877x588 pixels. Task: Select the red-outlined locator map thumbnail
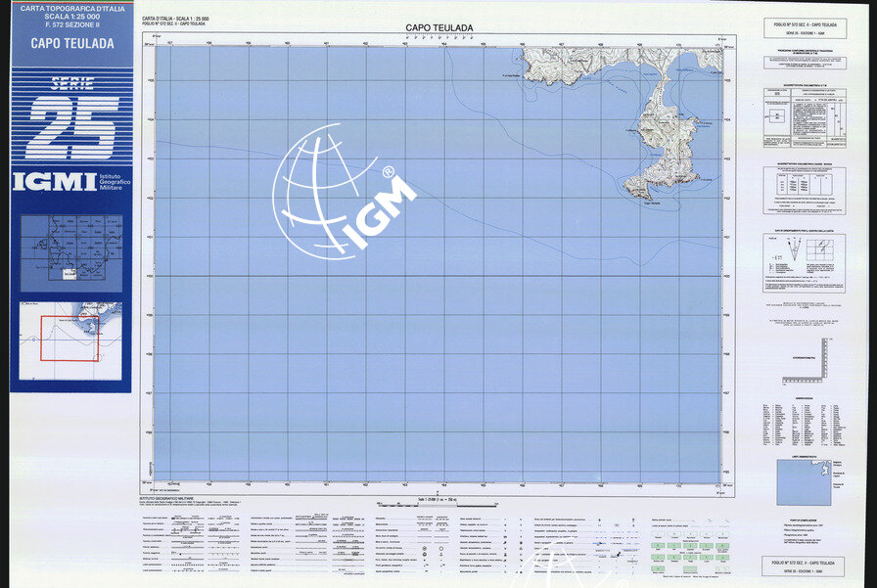coord(70,339)
